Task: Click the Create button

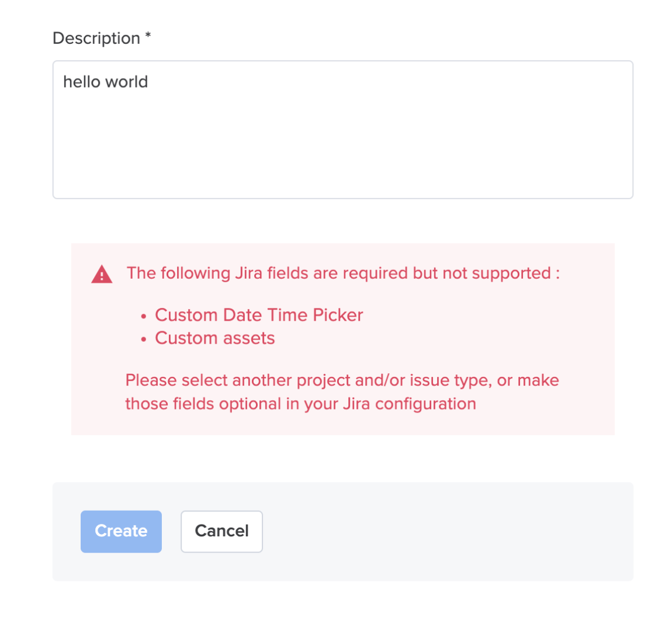Action: point(121,531)
